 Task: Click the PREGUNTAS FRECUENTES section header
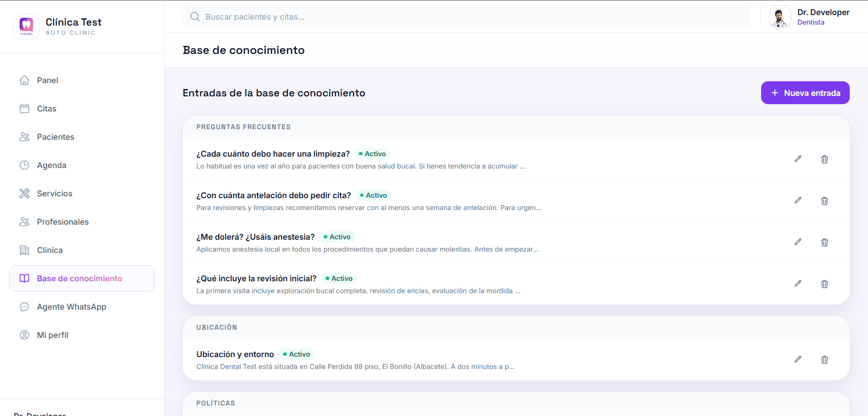click(x=243, y=127)
